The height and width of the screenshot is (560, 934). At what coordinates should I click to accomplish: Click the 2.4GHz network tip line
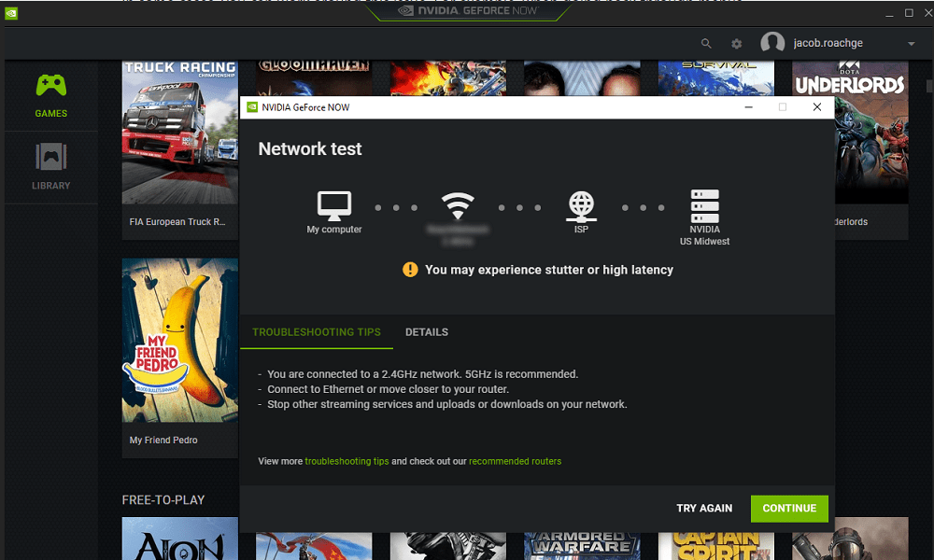coord(422,374)
